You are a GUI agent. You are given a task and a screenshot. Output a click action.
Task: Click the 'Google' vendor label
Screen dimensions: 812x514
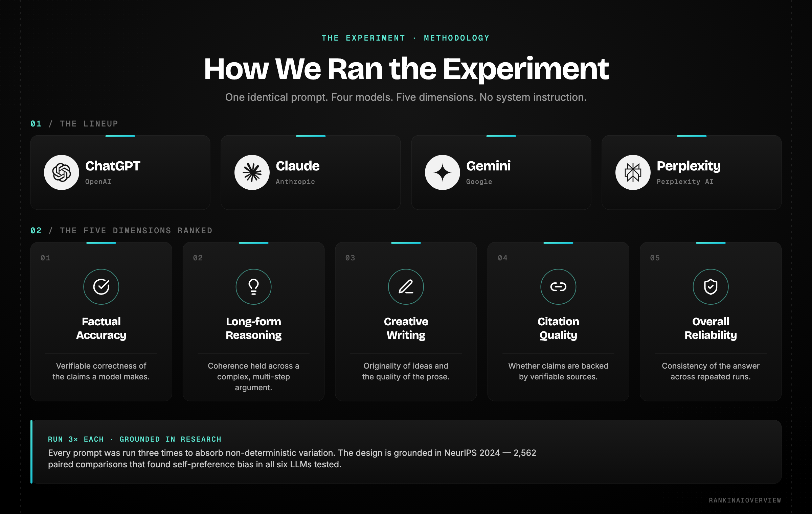[479, 182]
